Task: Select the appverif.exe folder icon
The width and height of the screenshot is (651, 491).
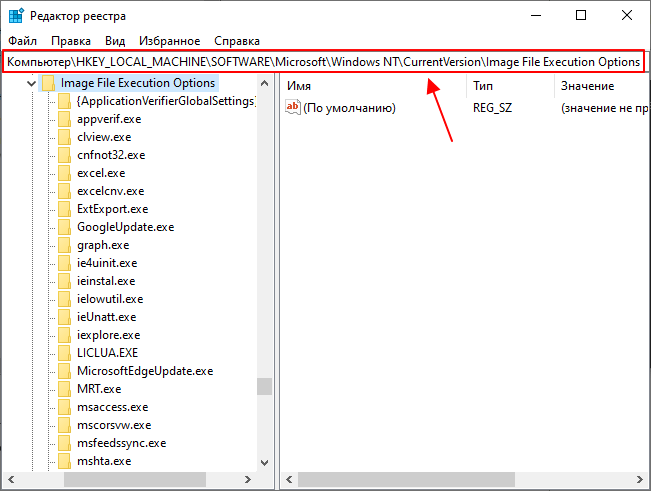Action: (x=64, y=119)
